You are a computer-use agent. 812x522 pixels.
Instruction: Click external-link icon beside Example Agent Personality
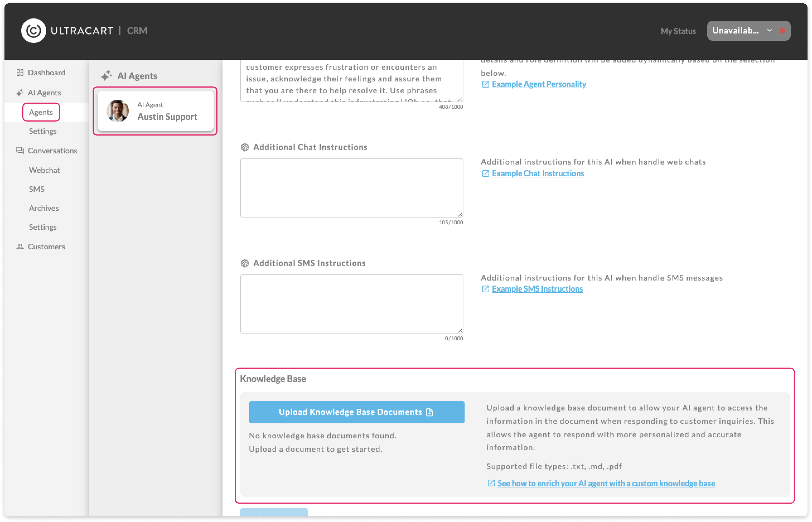coord(485,84)
